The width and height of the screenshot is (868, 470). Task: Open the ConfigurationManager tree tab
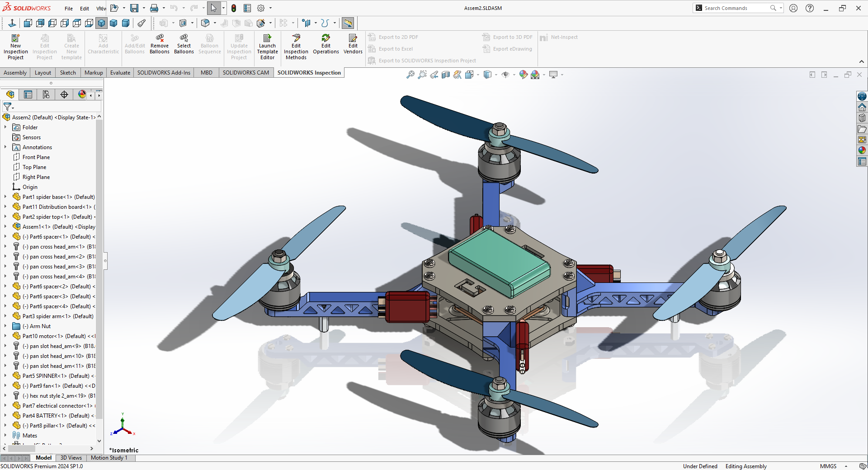pyautogui.click(x=46, y=94)
